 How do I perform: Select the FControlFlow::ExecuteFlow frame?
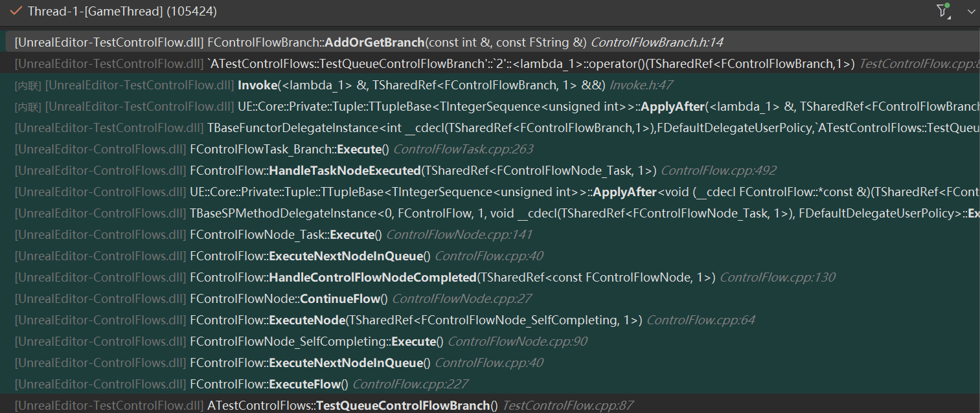[269, 384]
